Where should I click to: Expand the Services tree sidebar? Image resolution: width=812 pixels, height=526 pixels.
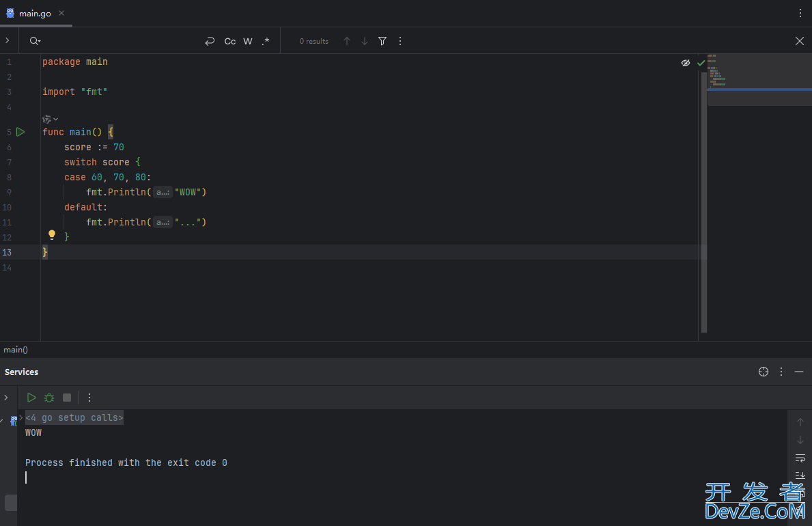pyautogui.click(x=6, y=398)
